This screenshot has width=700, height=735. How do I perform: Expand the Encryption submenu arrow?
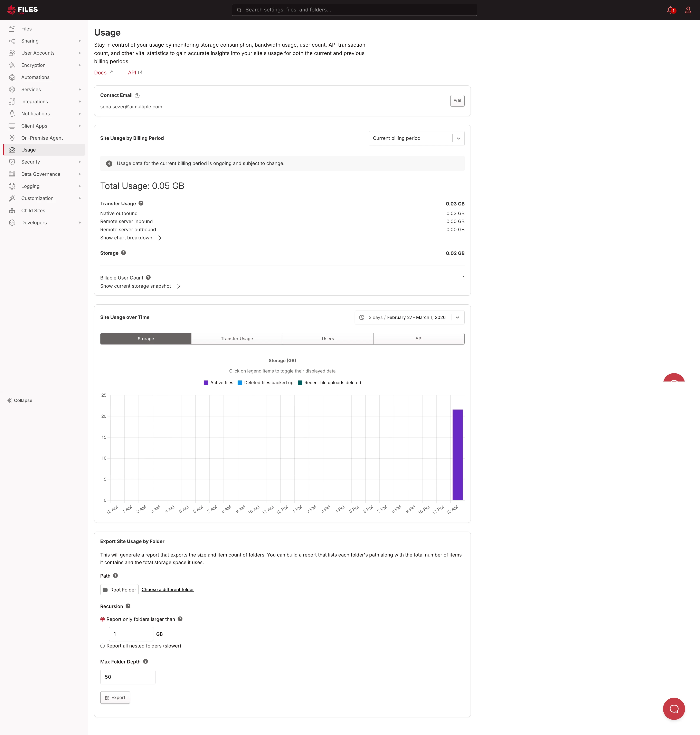pyautogui.click(x=80, y=65)
